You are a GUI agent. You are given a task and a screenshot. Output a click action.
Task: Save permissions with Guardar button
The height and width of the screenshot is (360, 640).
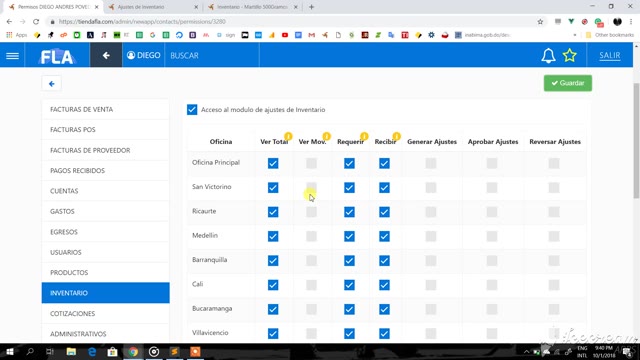click(568, 83)
